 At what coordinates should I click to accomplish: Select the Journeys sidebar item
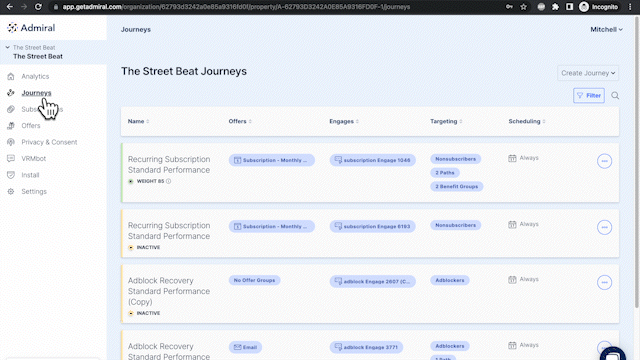click(x=36, y=93)
